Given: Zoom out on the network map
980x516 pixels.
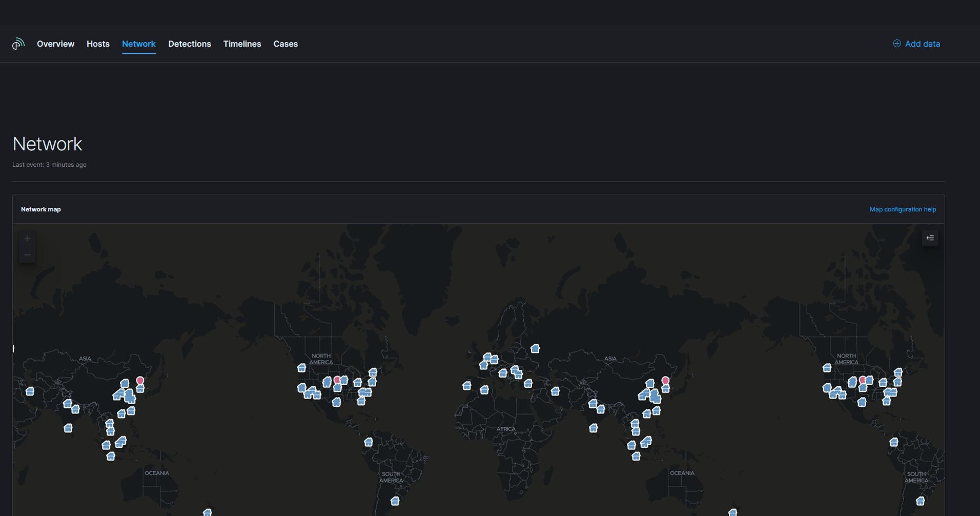Looking at the screenshot, I should (27, 255).
